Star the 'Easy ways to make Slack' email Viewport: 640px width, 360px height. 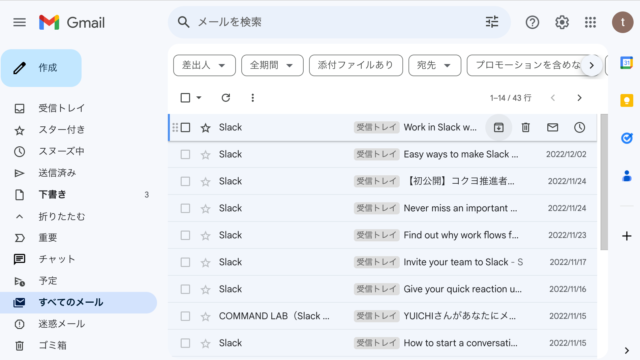205,155
